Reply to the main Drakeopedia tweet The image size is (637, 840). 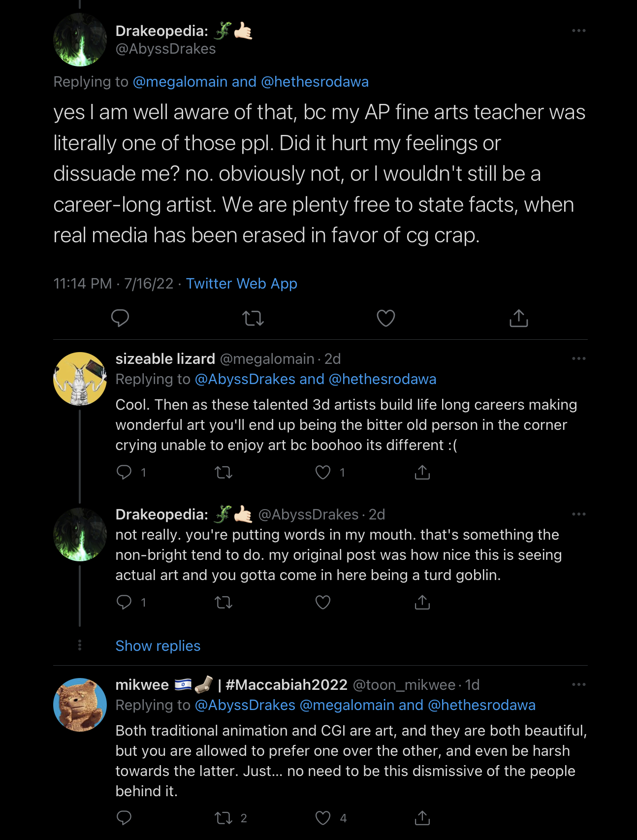tap(120, 318)
